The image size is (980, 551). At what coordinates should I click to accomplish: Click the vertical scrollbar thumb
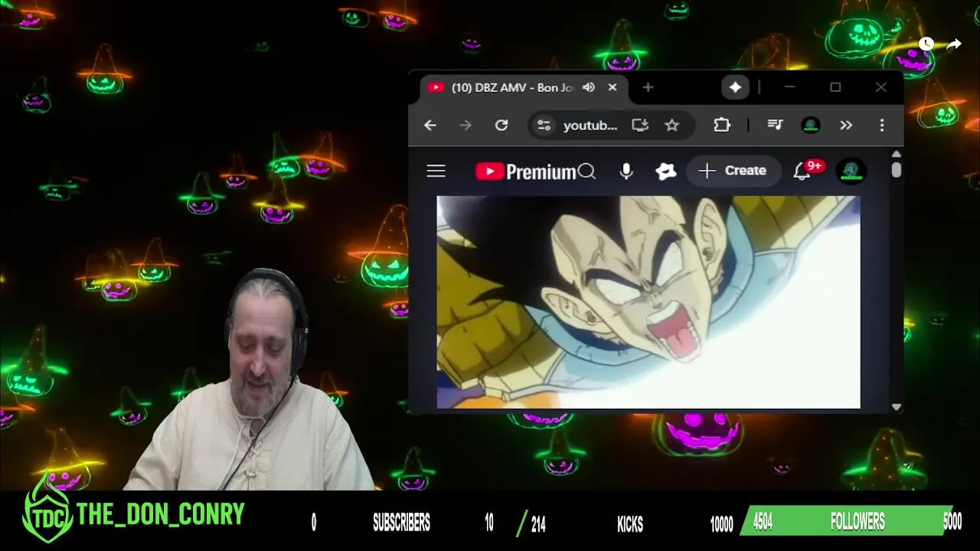point(897,170)
